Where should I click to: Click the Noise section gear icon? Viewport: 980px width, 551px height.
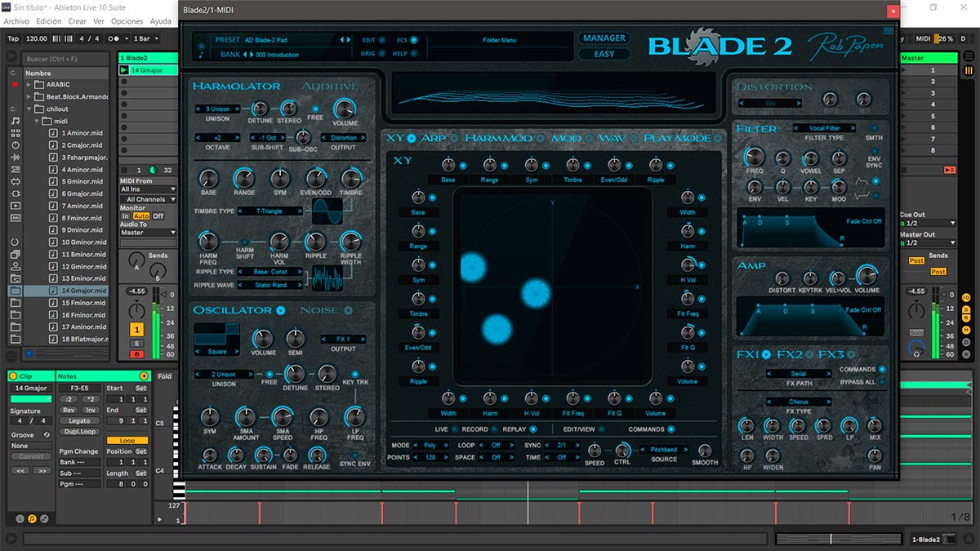(x=348, y=310)
